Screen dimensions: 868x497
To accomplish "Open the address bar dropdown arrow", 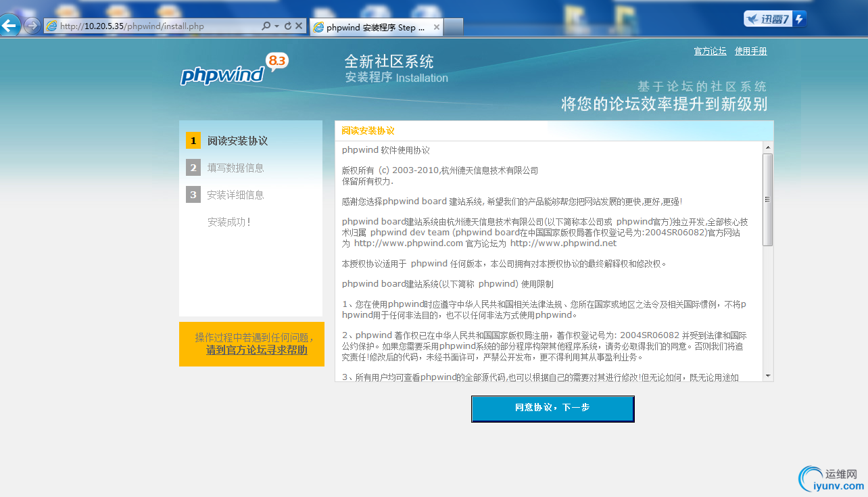I will click(x=276, y=26).
